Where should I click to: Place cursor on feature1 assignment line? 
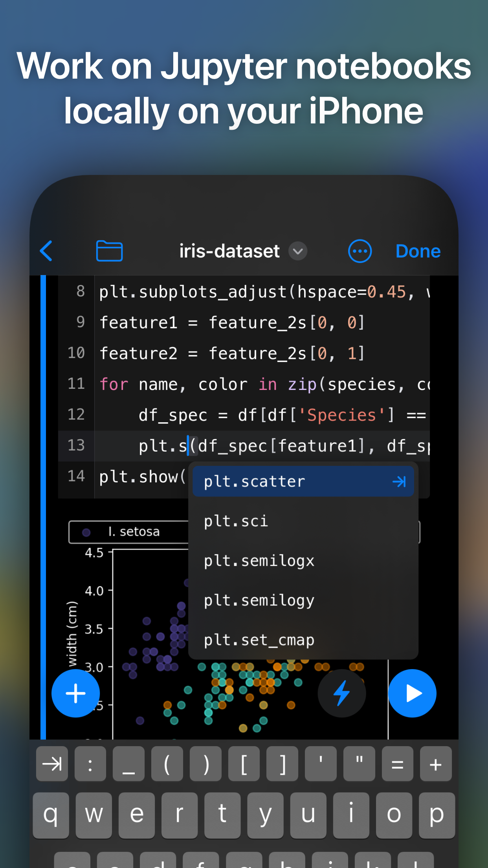pyautogui.click(x=232, y=323)
